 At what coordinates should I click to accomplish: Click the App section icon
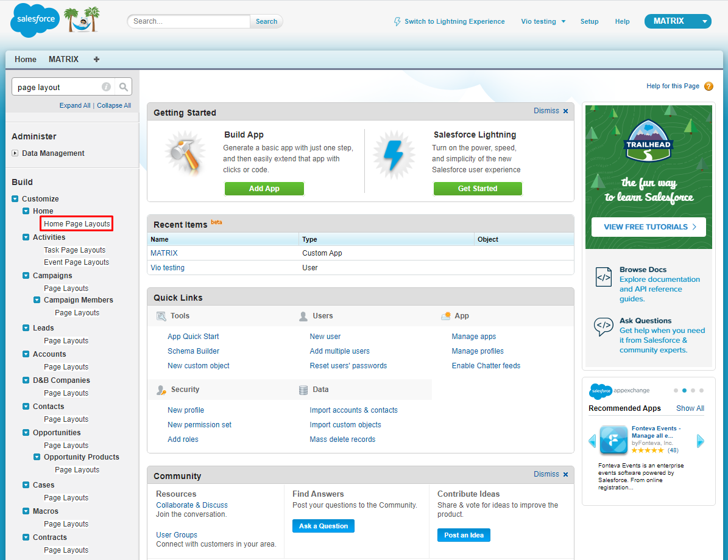(446, 316)
